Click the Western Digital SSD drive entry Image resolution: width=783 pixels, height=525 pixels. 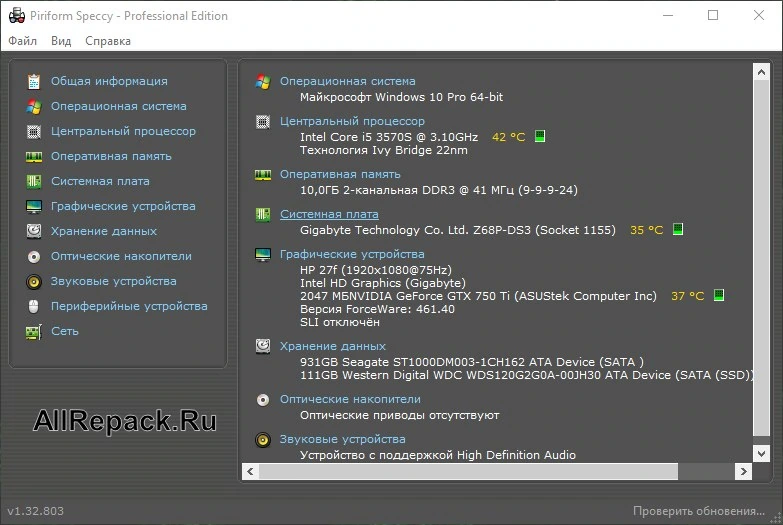pos(526,375)
